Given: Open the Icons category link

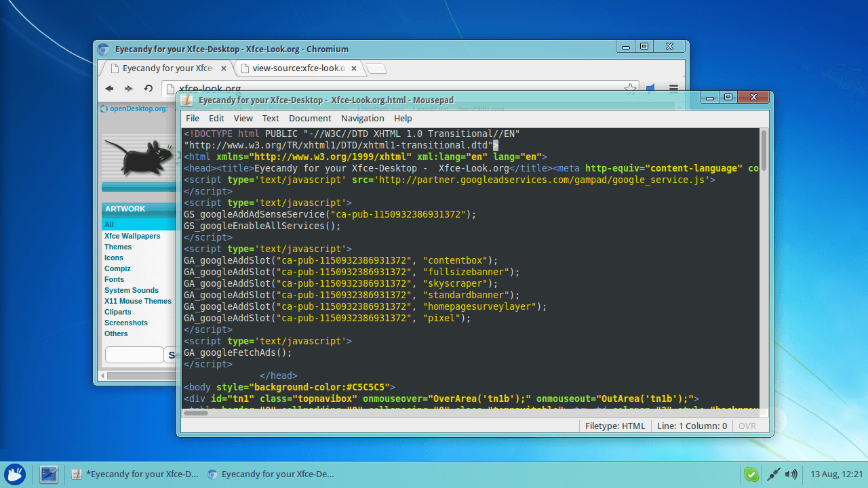Looking at the screenshot, I should click(x=114, y=258).
